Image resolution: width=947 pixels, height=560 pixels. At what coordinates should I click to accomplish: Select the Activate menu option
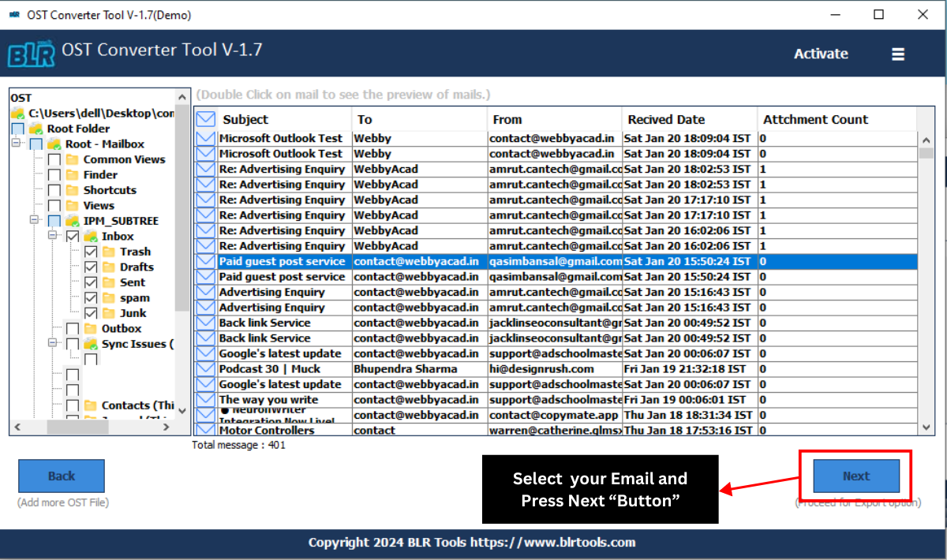pos(821,54)
